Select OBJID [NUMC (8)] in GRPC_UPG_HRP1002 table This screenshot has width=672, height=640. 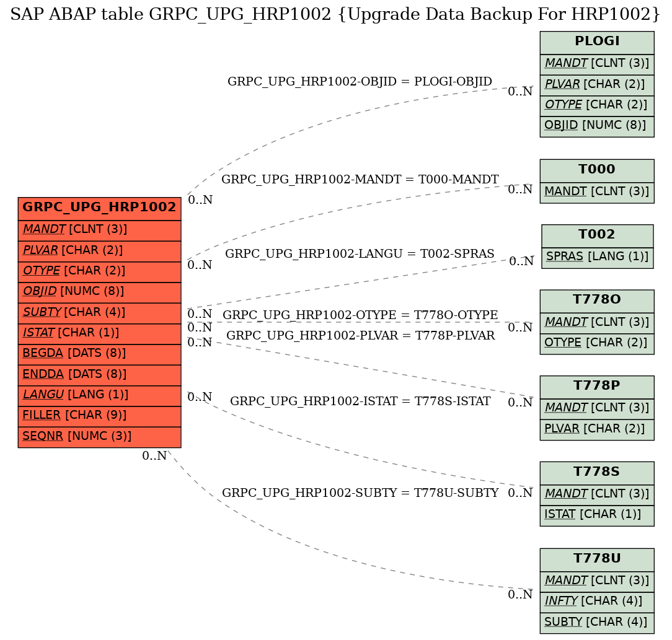99,292
